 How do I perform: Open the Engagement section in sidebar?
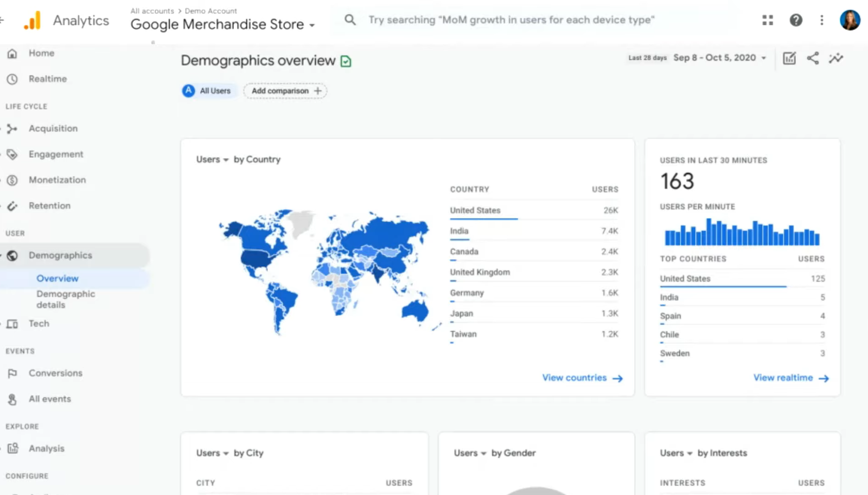click(56, 154)
